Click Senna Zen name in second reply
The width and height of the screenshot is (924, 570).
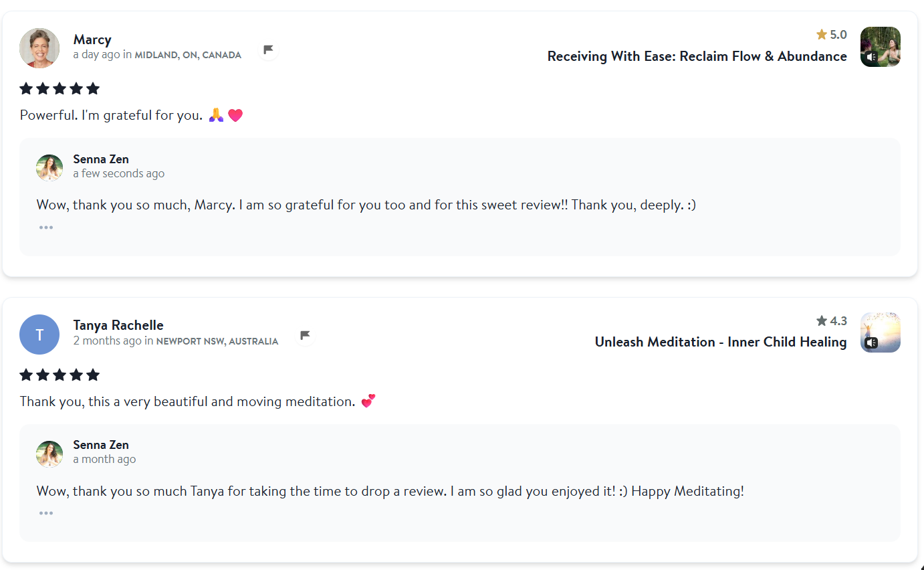101,445
